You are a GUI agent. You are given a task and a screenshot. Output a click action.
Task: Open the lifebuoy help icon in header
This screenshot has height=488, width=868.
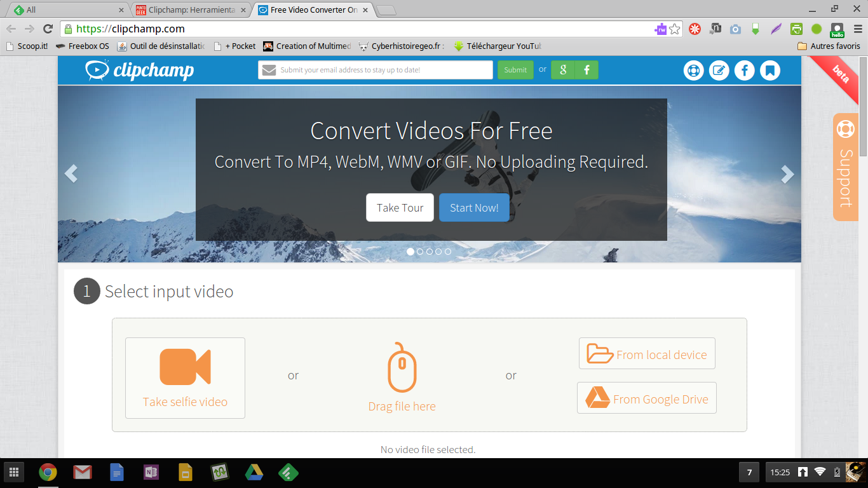tap(693, 71)
